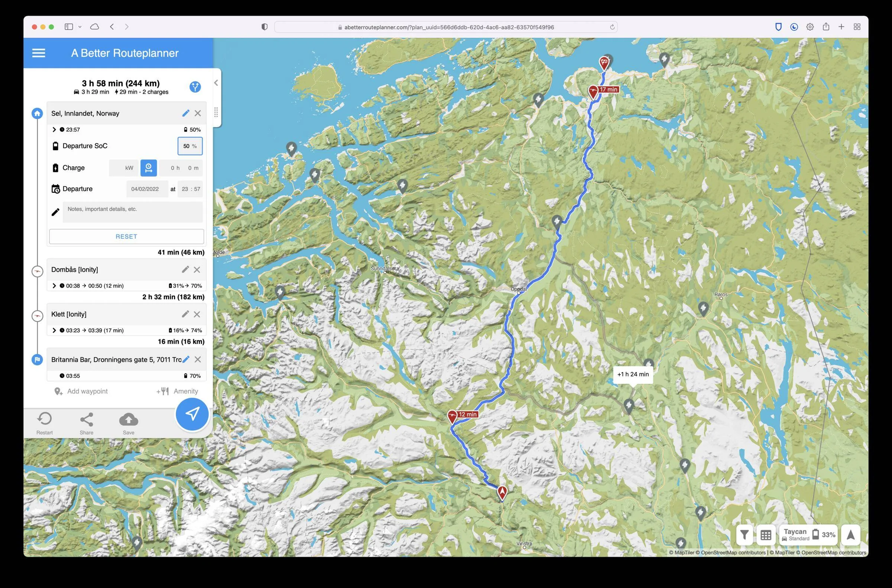Center map with the location arrow button

point(851,535)
